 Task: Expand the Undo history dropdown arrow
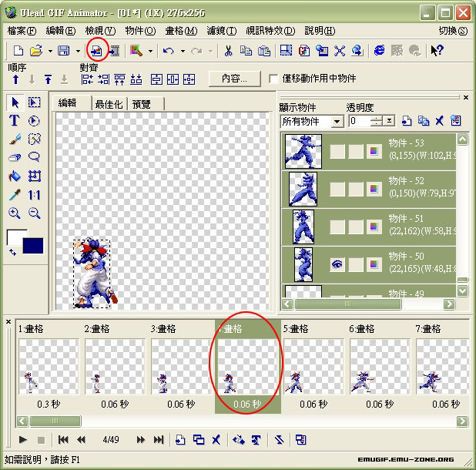(183, 51)
